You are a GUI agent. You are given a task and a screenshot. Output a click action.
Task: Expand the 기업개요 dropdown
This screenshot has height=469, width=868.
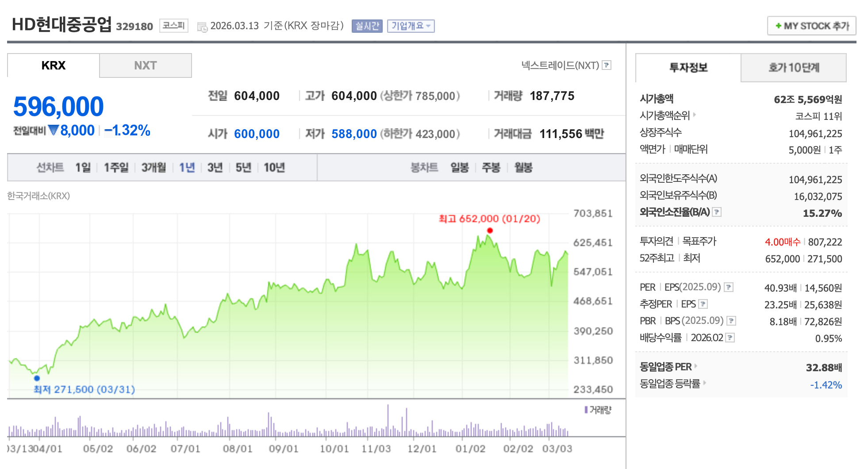411,26
